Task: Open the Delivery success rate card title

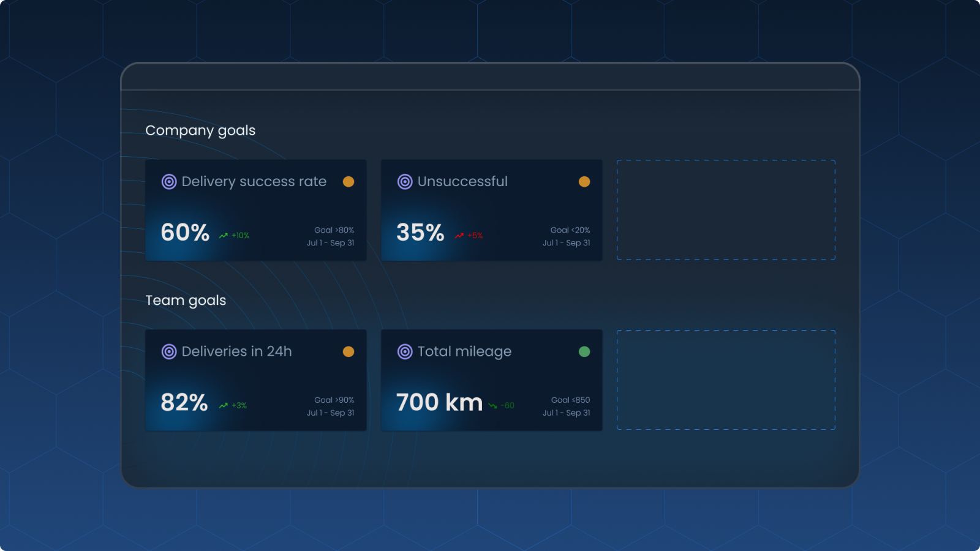Action: [254, 182]
